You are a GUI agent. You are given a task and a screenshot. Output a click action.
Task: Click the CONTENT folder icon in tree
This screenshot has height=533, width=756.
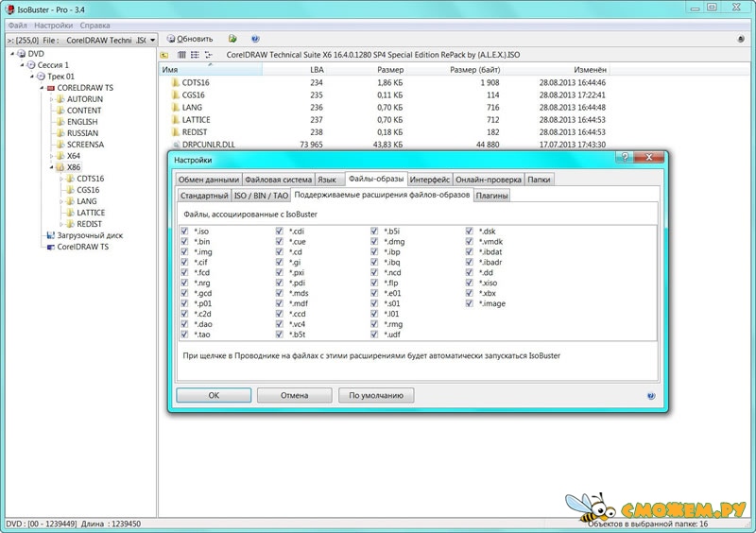click(60, 111)
